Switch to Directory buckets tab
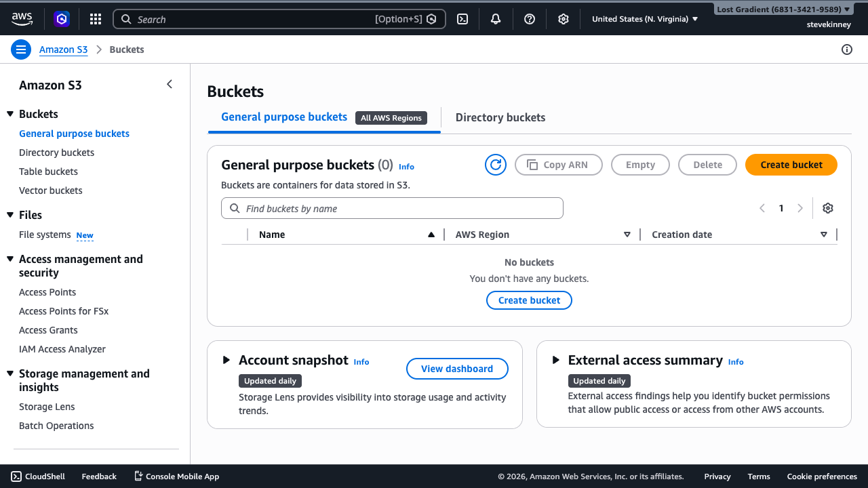The image size is (868, 488). point(500,117)
